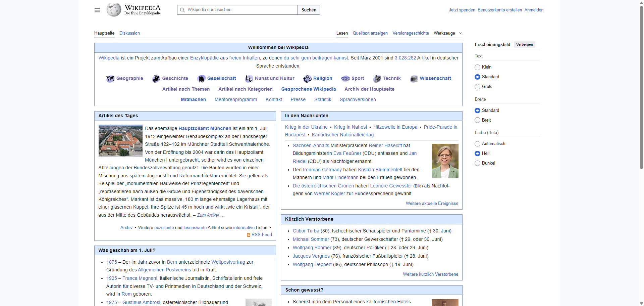Image resolution: width=644 pixels, height=306 pixels.
Task: Open Hauptzollamt München article link
Action: (x=205, y=129)
